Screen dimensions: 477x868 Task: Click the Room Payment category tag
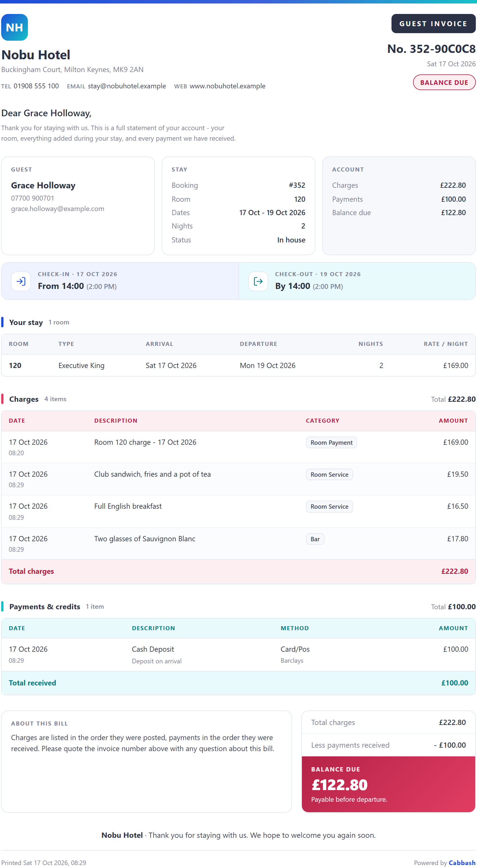tap(331, 442)
